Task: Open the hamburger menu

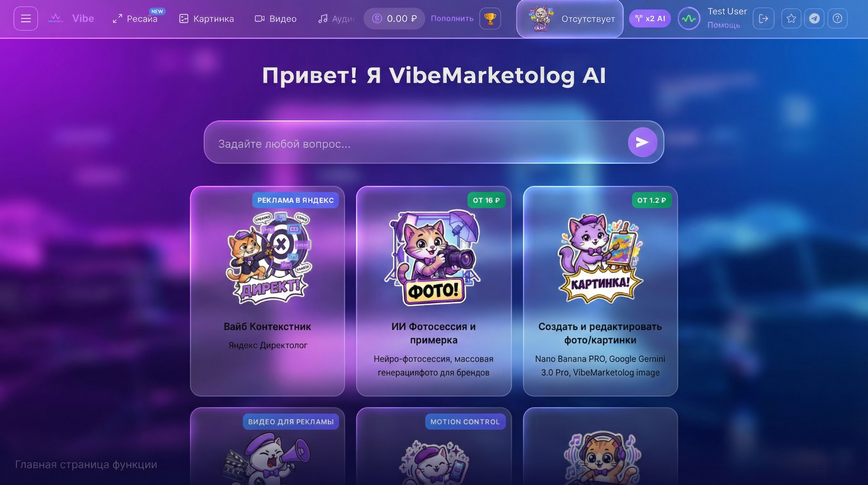Action: click(26, 19)
